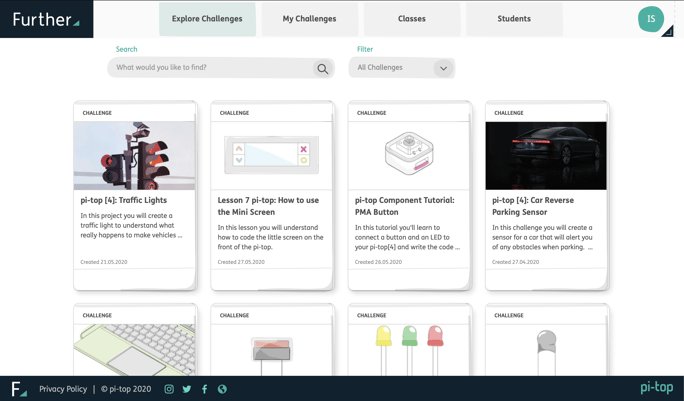Click CHALLENGE label on Traffic Lights card

[x=97, y=113]
